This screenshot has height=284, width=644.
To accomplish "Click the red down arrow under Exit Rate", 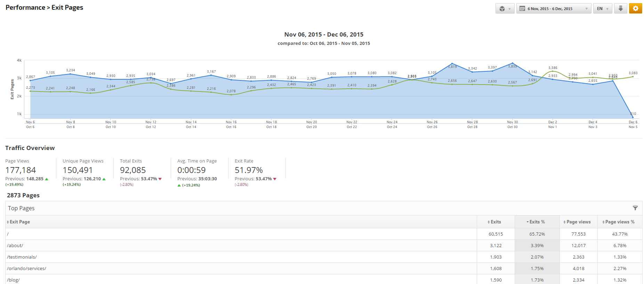I will (x=275, y=179).
